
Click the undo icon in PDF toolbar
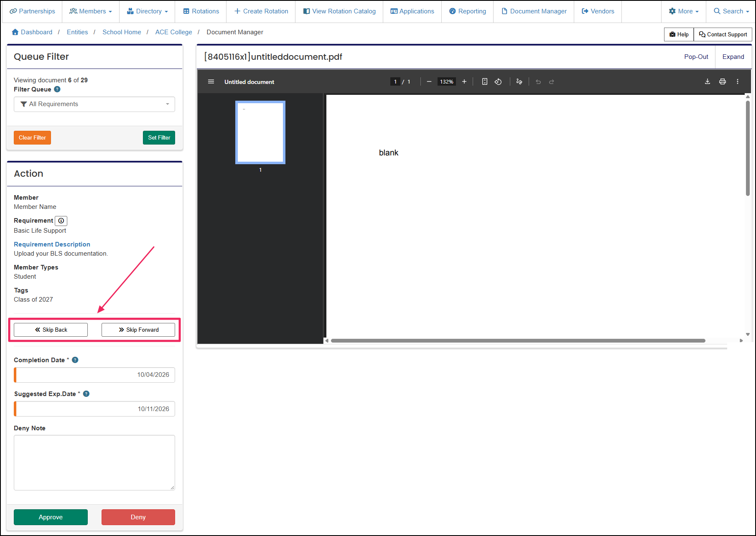tap(538, 82)
